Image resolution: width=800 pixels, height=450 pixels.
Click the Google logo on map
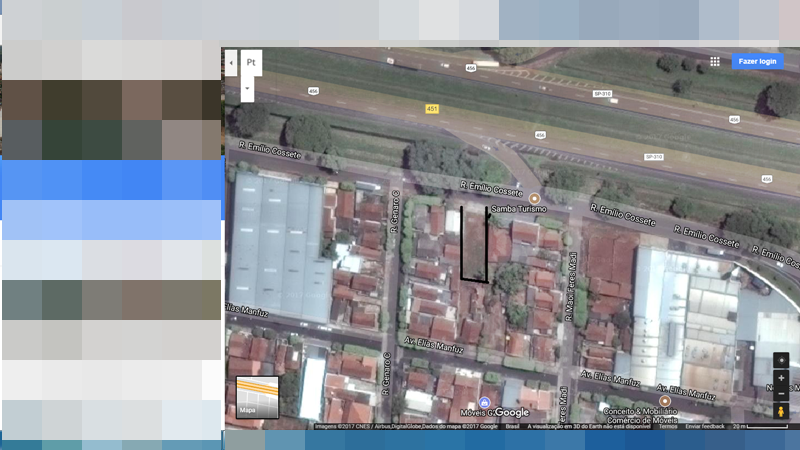[x=512, y=412]
